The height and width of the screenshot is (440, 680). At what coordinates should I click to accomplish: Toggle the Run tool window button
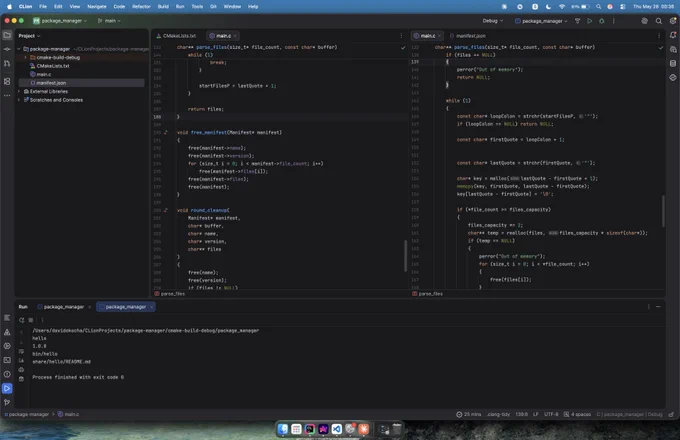[7, 388]
